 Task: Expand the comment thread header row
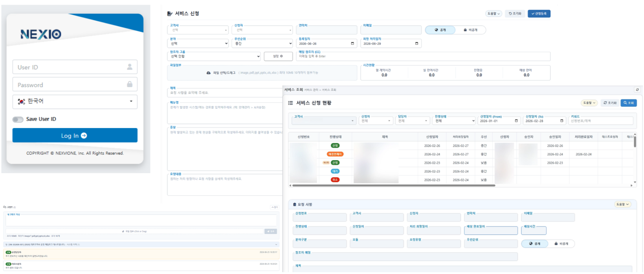(x=141, y=244)
